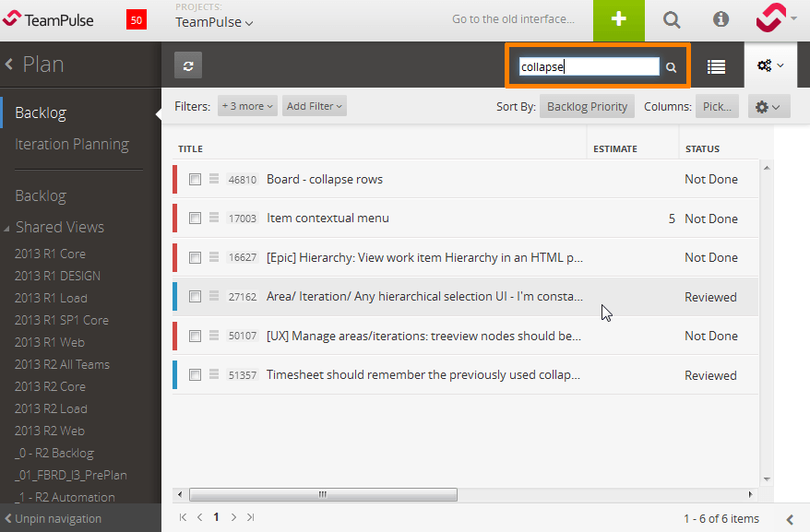Click horizontal scrollbar right arrow
This screenshot has height=532, width=810.
pyautogui.click(x=750, y=494)
